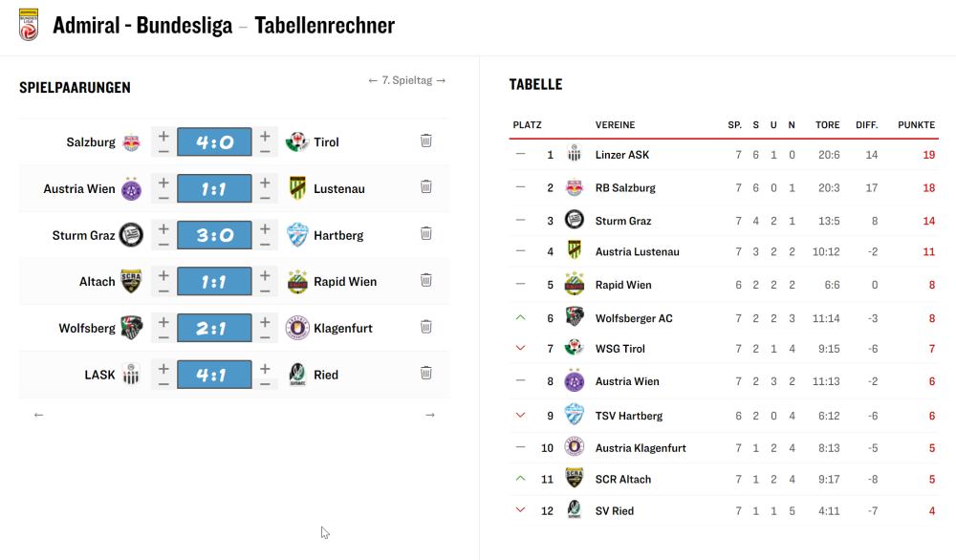
Task: Decrease Tirol's away goals with minus
Action: [x=265, y=151]
